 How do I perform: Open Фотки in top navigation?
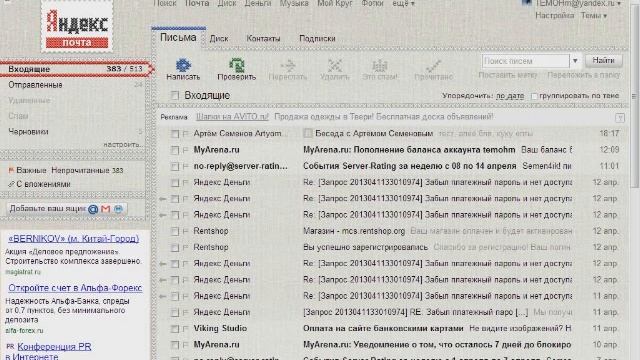[x=372, y=3]
